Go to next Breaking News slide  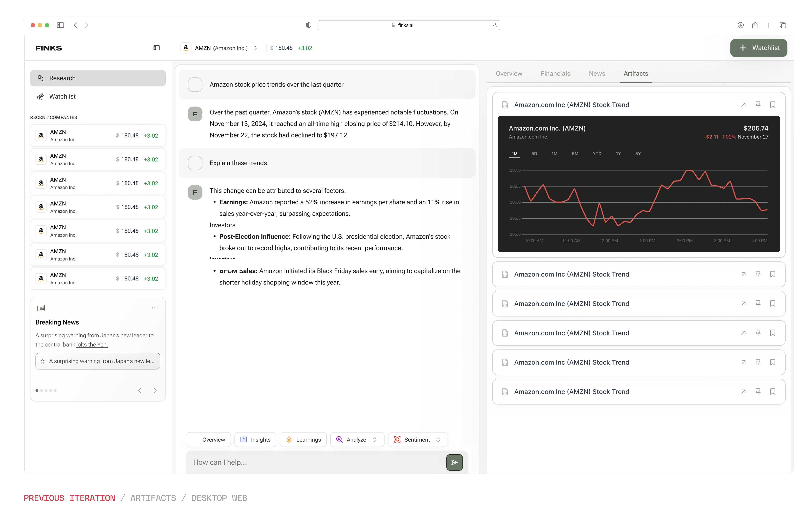[x=155, y=390]
